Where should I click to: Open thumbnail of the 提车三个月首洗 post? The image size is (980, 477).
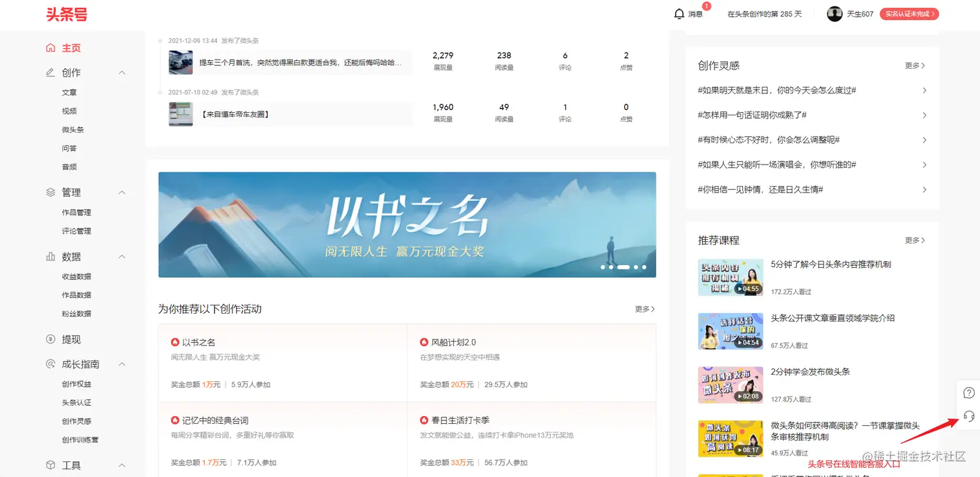[181, 62]
